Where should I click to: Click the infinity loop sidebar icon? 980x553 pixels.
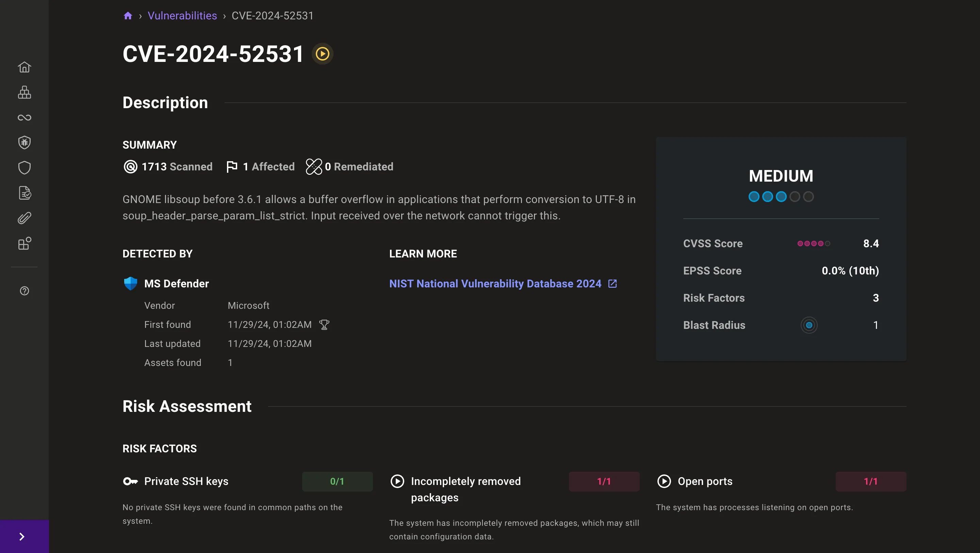(x=24, y=118)
